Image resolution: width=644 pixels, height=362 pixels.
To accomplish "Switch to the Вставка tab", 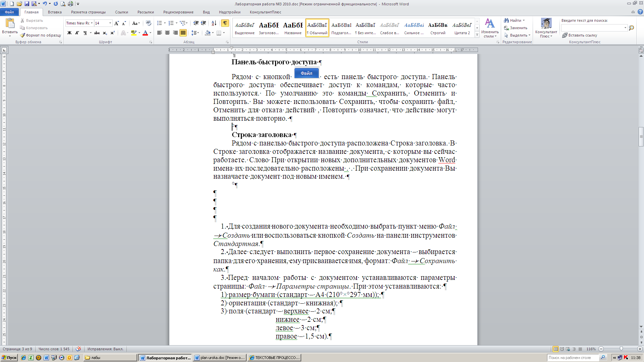I will pyautogui.click(x=55, y=12).
